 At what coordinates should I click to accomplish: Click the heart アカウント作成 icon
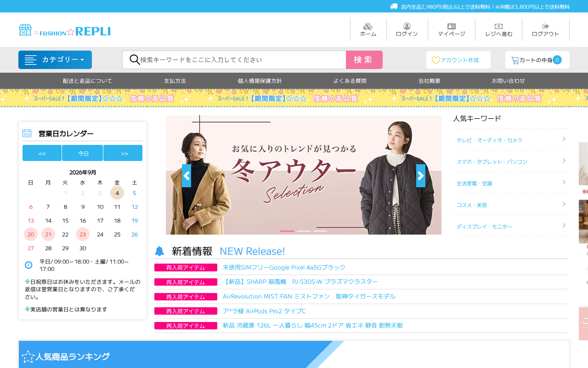click(x=435, y=60)
